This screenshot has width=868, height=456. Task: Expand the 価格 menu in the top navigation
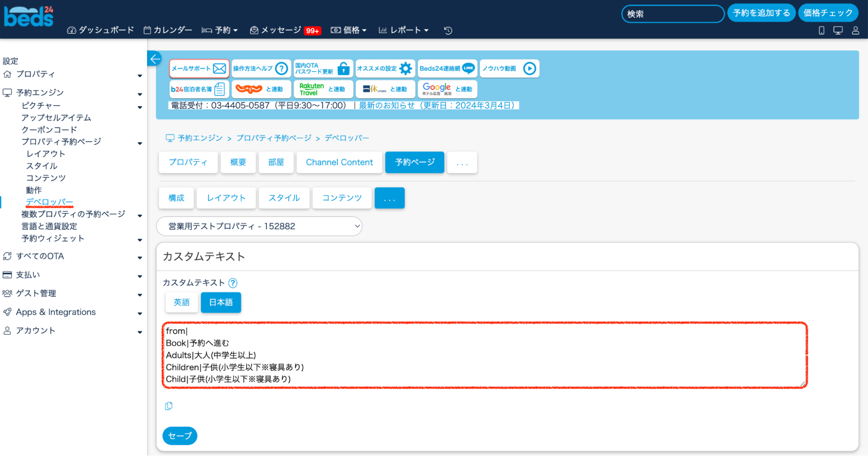point(349,30)
